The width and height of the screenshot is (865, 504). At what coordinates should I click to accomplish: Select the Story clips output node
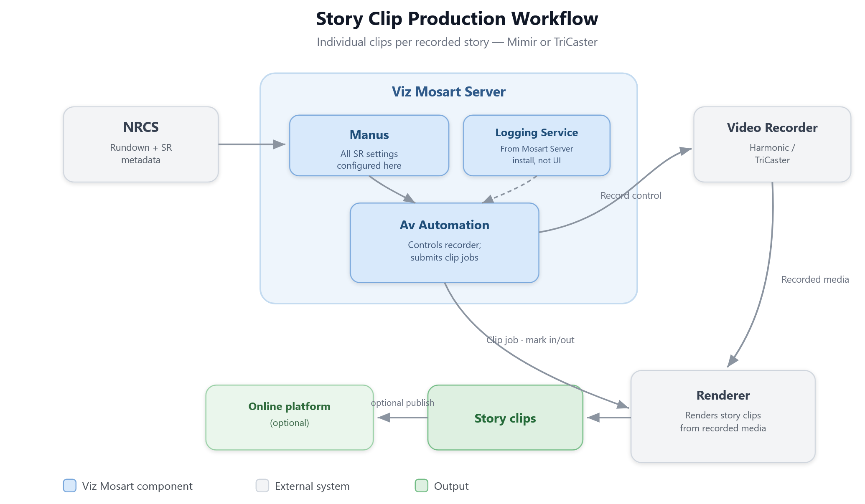(x=505, y=418)
